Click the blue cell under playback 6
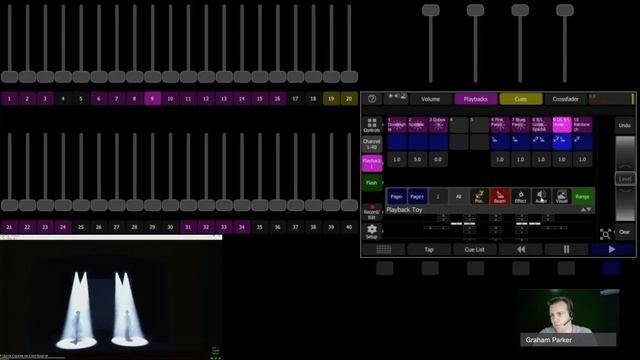Screen dimensions: 640x360 (500, 142)
